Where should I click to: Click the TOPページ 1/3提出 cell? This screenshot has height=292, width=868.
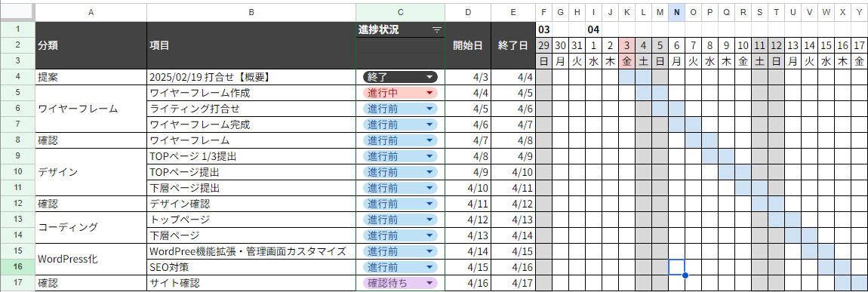(x=251, y=156)
